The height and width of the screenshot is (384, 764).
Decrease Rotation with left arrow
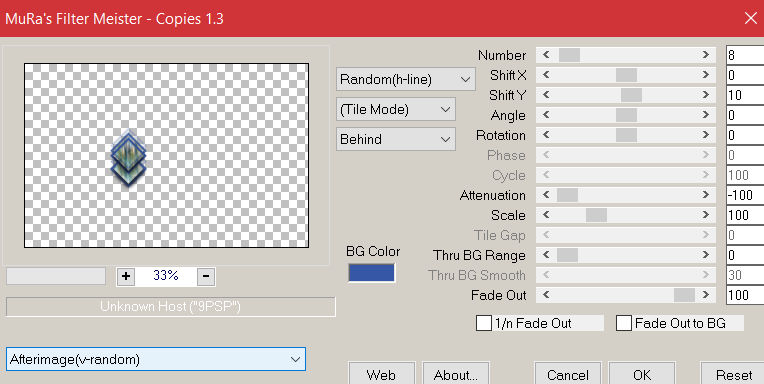point(546,135)
